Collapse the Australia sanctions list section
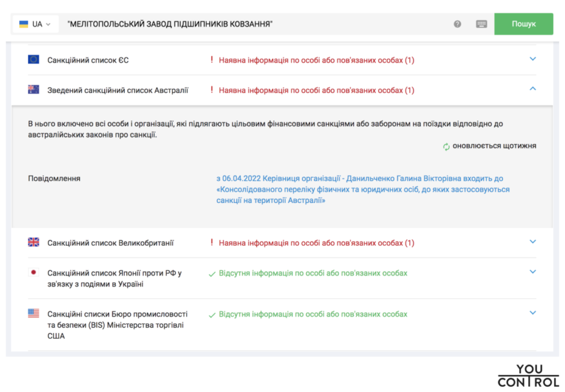Image resolution: width=565 pixels, height=392 pixels. click(532, 89)
